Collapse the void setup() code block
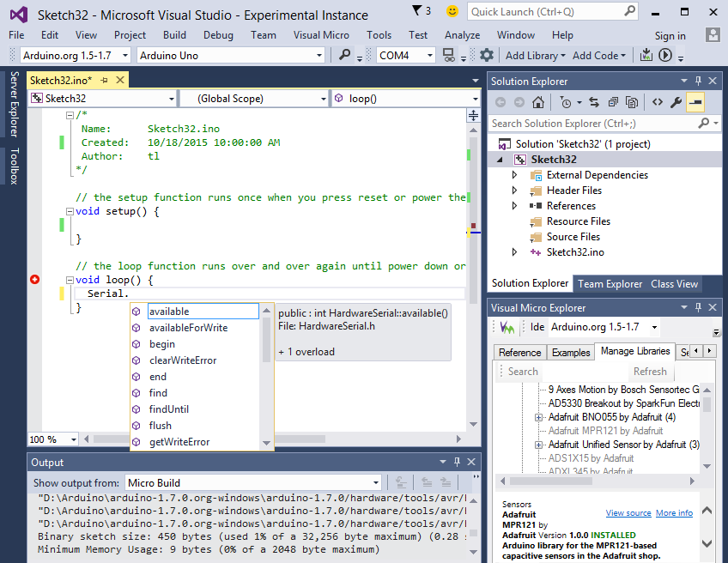This screenshot has width=728, height=563. (70, 211)
